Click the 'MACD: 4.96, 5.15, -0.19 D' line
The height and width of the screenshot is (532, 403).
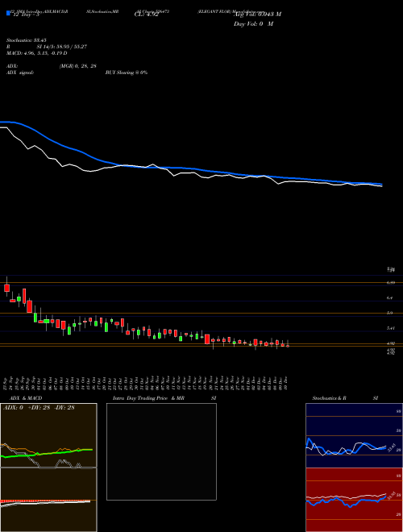click(x=36, y=53)
